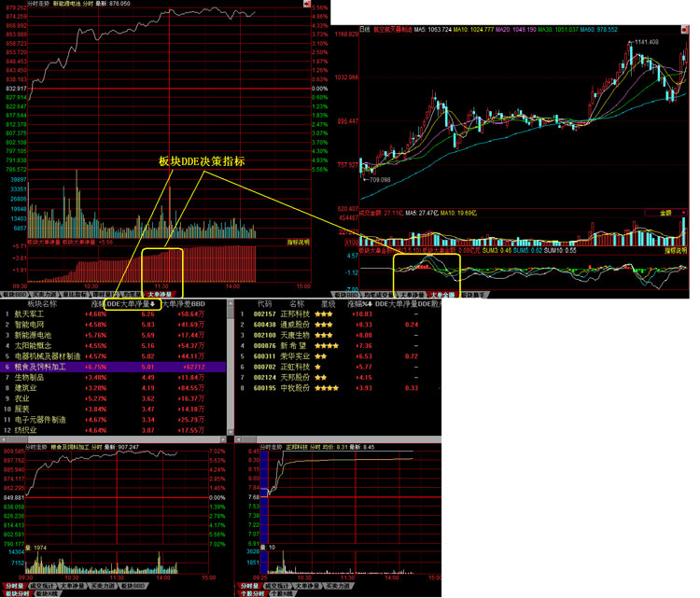700x598 pixels.
Task: Select the 航天军工 sector row
Action: click(x=43, y=314)
